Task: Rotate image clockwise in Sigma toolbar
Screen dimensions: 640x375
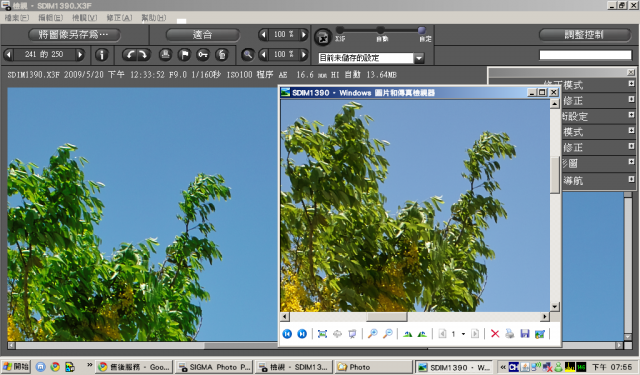Action: tap(143, 55)
